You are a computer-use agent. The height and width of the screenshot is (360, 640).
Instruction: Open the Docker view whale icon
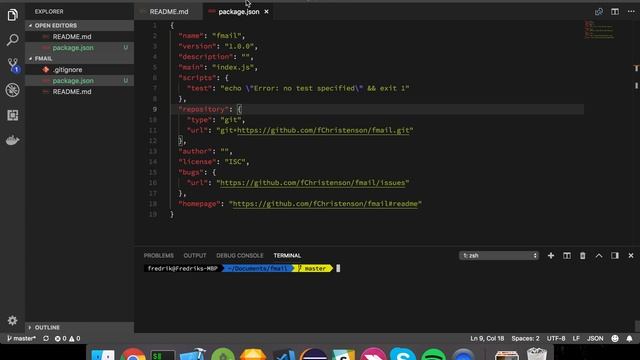click(12, 140)
